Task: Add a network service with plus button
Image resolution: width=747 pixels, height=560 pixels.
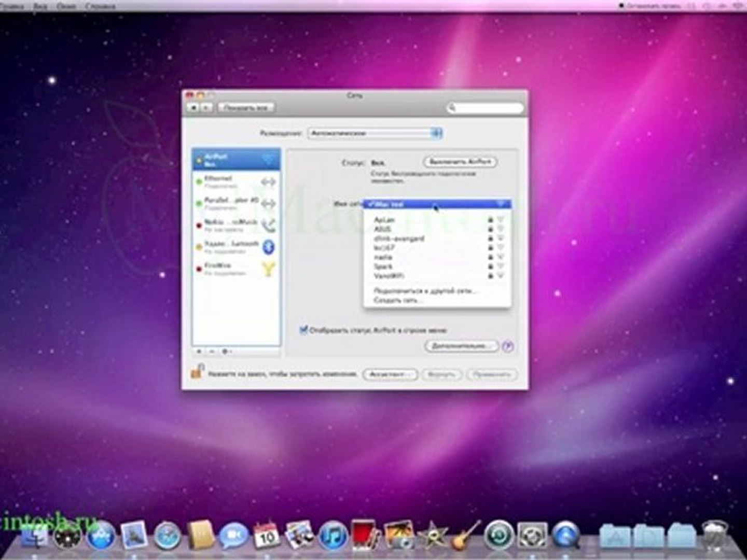Action: click(200, 352)
